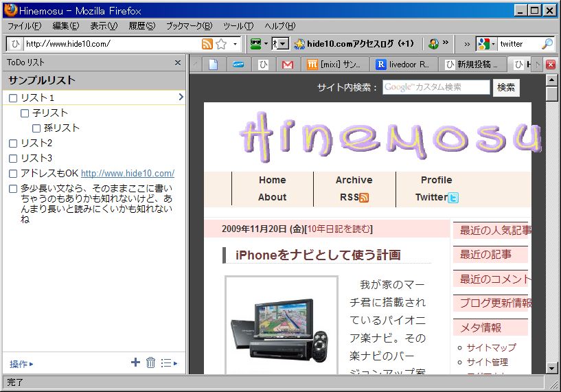
Task: Open the サイトマップ link
Action: (492, 347)
